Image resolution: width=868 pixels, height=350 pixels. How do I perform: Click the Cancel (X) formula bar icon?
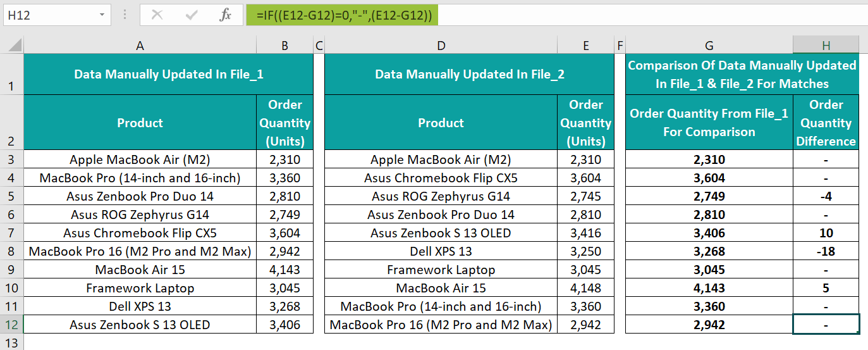pos(157,15)
